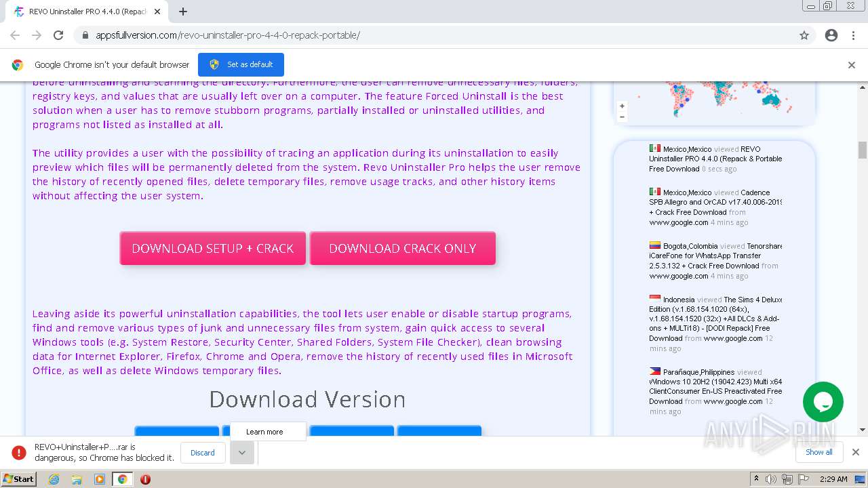
Task: Click the Chrome taskbar icon
Action: (122, 479)
